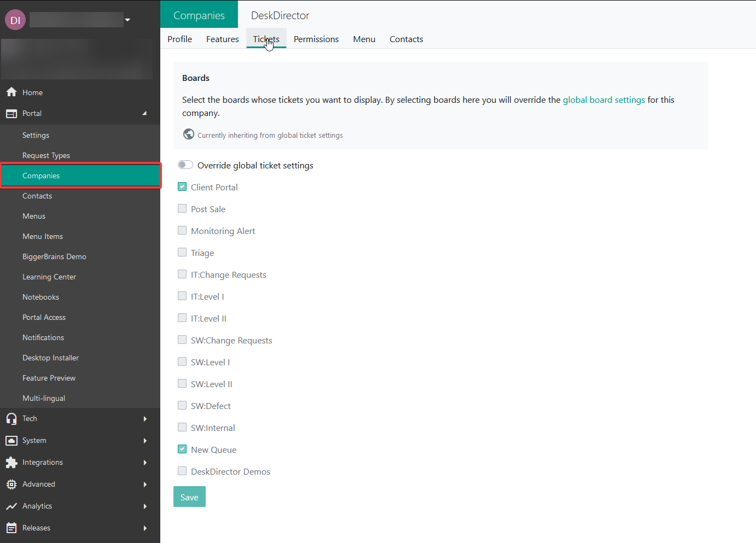Open the account dropdown arrow beside avatar
The image size is (756, 543).
127,20
